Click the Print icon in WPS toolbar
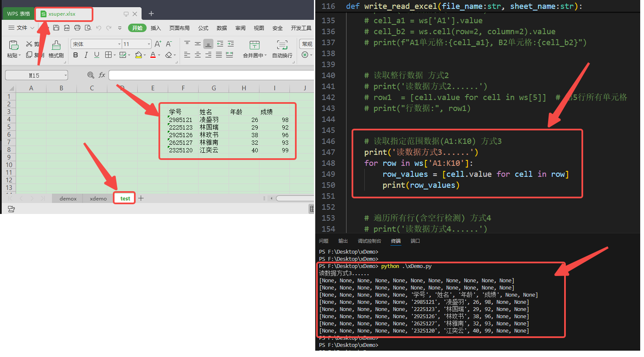The height and width of the screenshot is (357, 644). point(77,28)
